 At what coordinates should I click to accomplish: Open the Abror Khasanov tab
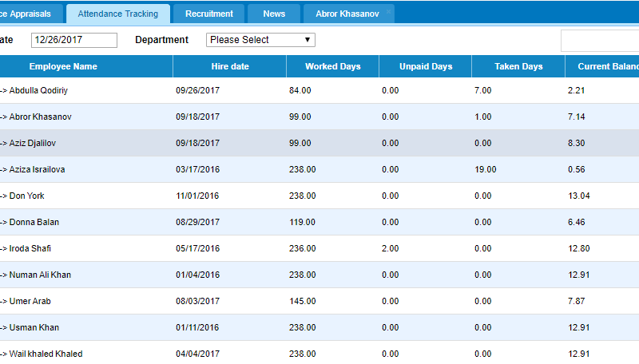pos(347,14)
